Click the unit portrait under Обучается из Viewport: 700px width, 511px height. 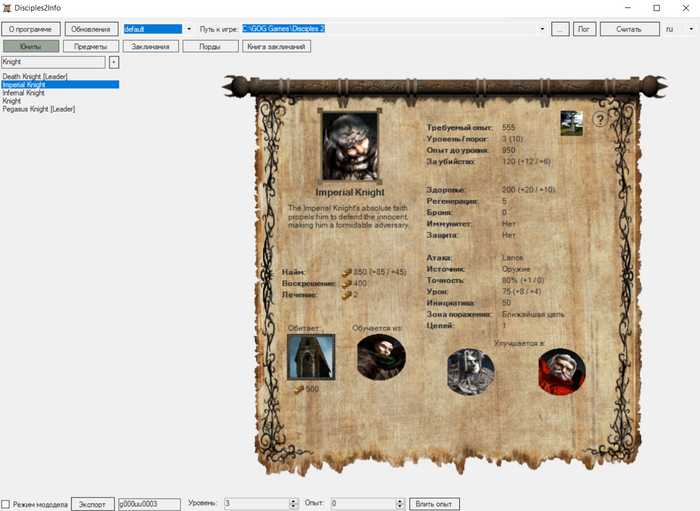(x=381, y=358)
